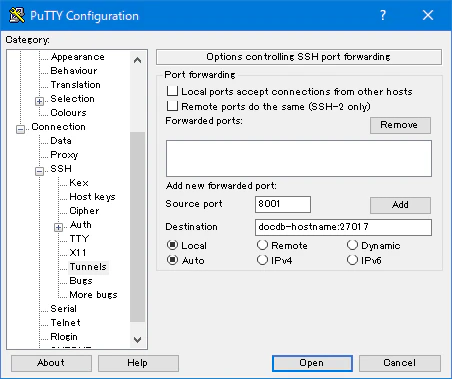Image resolution: width=452 pixels, height=379 pixels.
Task: Enable Remote ports do the same checkbox
Action: (172, 106)
